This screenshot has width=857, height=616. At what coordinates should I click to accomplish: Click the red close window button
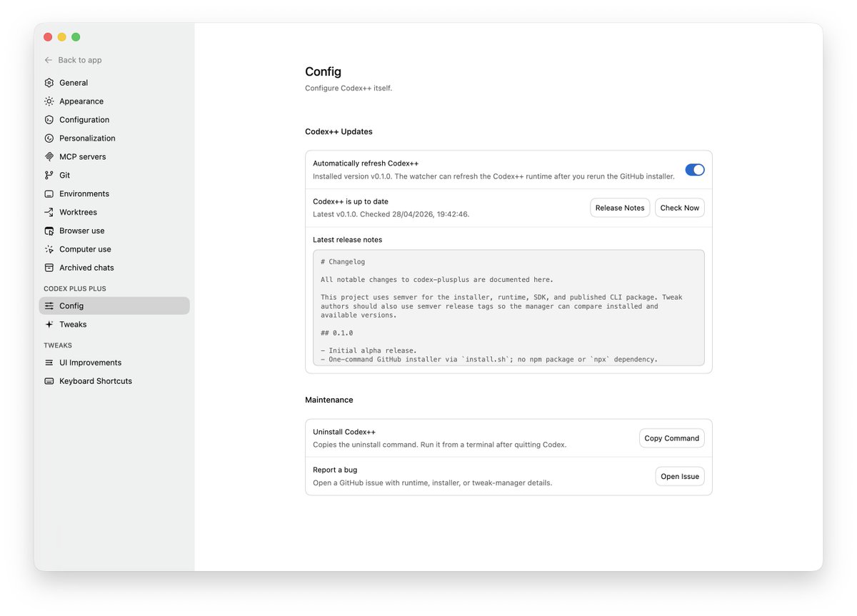(48, 37)
